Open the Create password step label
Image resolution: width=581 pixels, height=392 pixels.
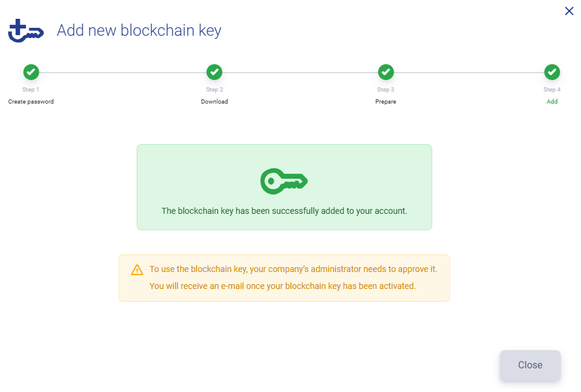(31, 101)
